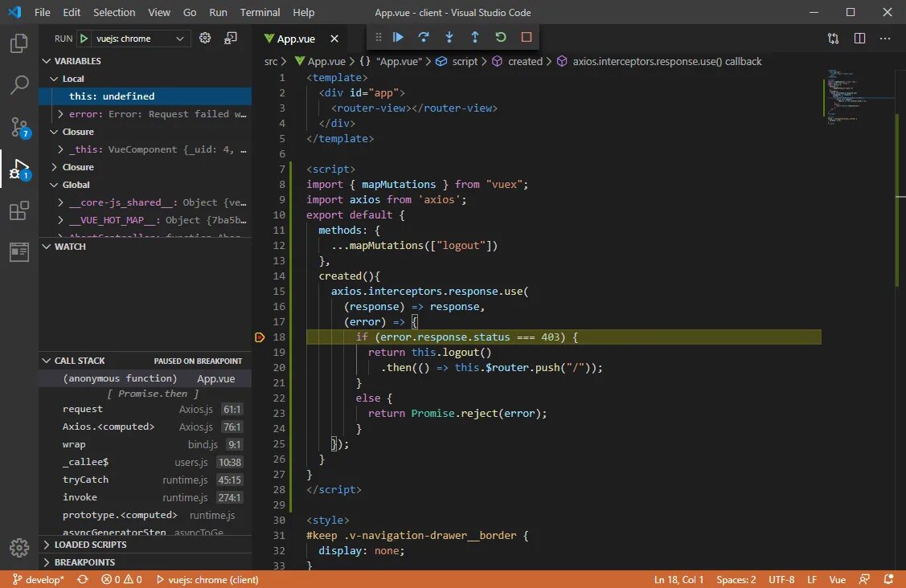Open the Run menu

(x=218, y=12)
